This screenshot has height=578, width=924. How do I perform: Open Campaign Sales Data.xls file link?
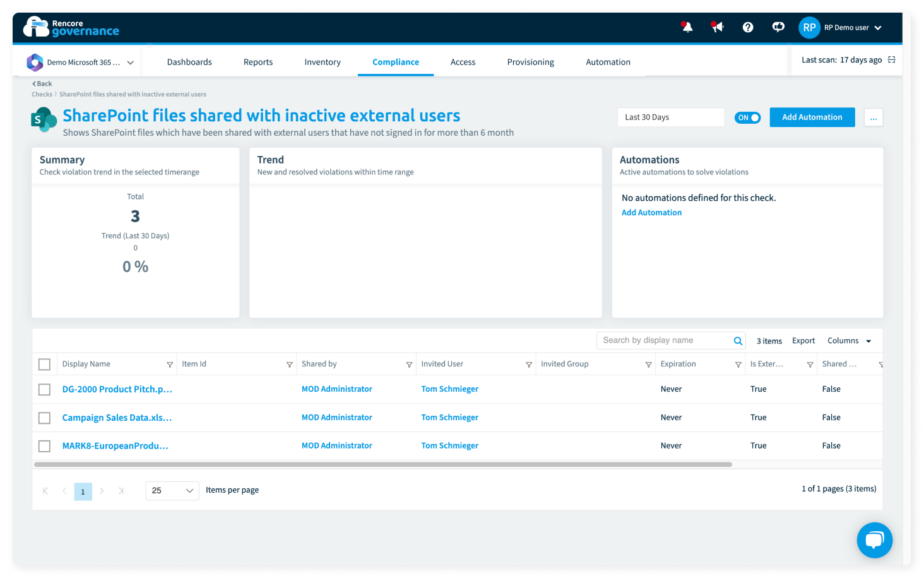(117, 418)
